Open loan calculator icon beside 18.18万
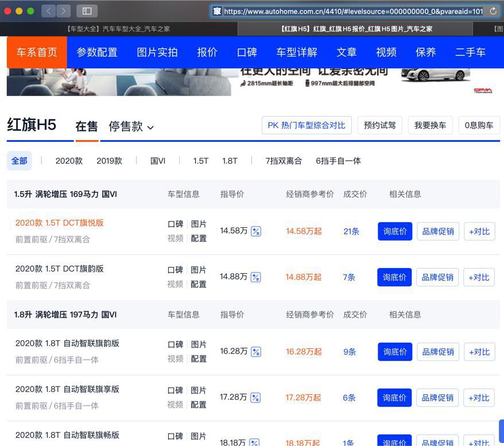 tap(254, 442)
